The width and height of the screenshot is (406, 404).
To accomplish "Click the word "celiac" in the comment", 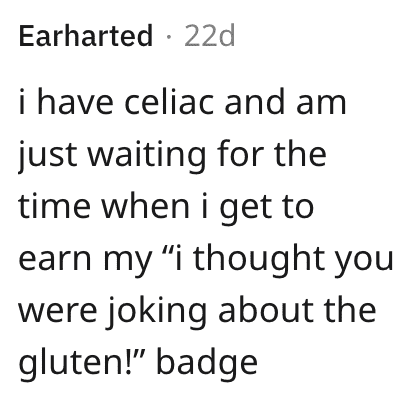I will coord(169,102).
